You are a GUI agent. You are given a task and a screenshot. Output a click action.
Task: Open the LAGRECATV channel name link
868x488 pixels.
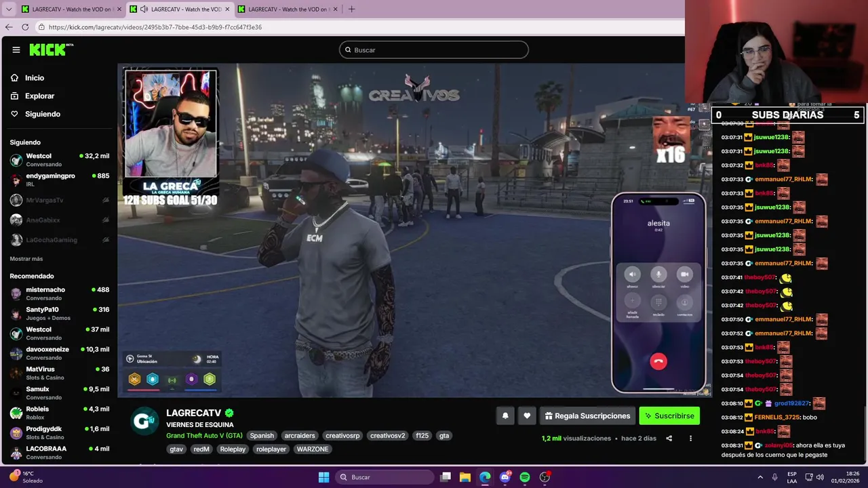click(x=194, y=413)
